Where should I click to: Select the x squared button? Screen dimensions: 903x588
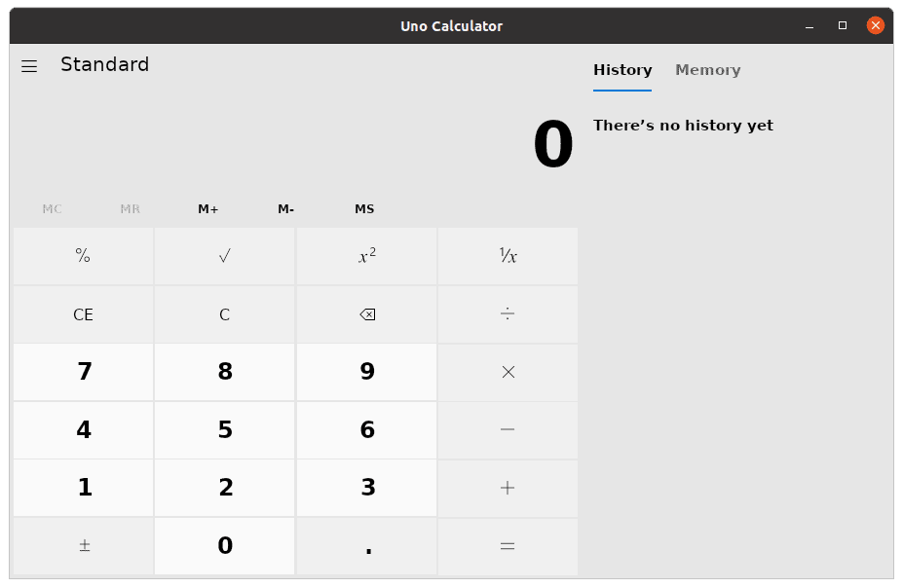pyautogui.click(x=365, y=255)
